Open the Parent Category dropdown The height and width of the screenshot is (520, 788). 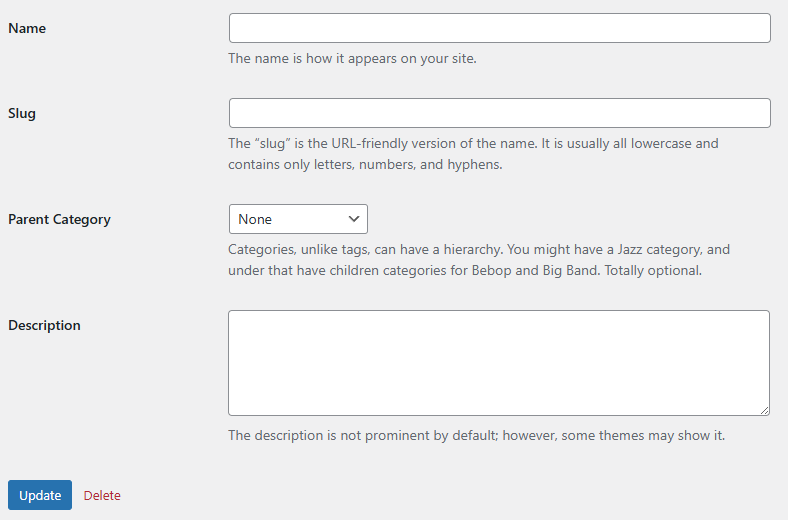(298, 219)
